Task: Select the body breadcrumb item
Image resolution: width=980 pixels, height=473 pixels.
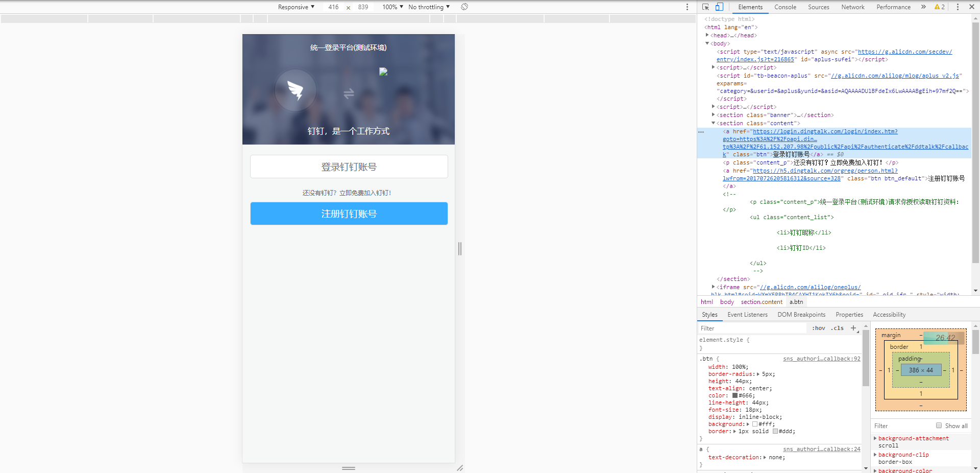Action: (x=727, y=302)
